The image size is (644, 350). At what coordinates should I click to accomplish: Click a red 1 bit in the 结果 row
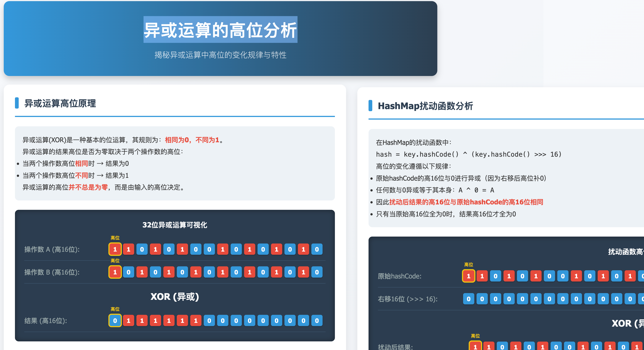(129, 320)
